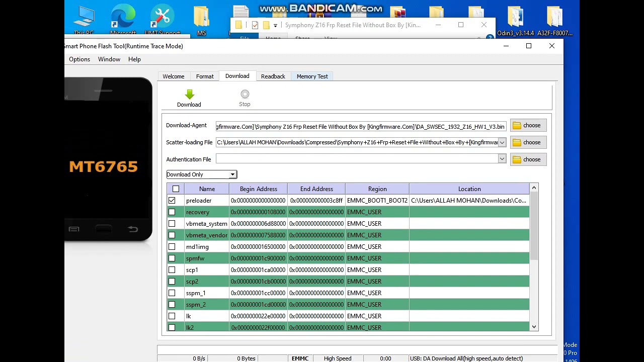Select the preloader location path cell

click(469, 201)
